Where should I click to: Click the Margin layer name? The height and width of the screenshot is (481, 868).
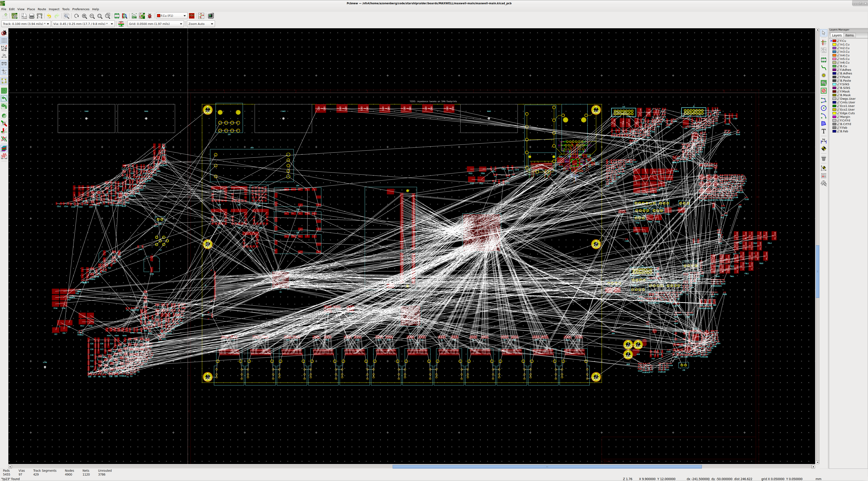coord(845,117)
